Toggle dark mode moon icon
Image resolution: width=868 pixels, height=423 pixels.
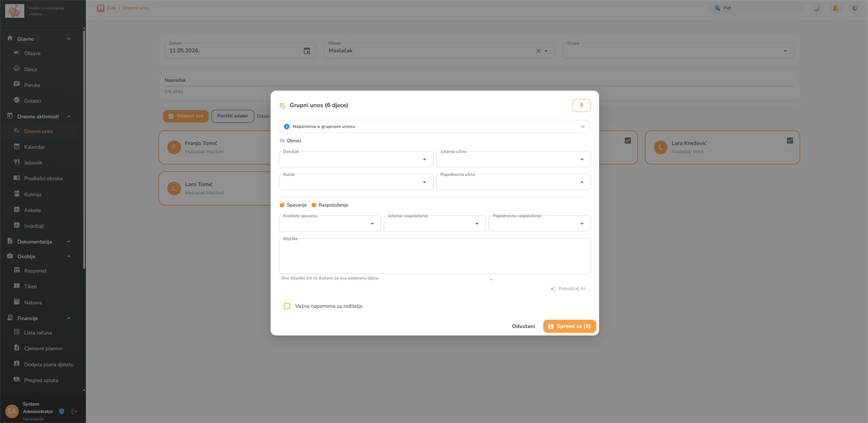(816, 8)
